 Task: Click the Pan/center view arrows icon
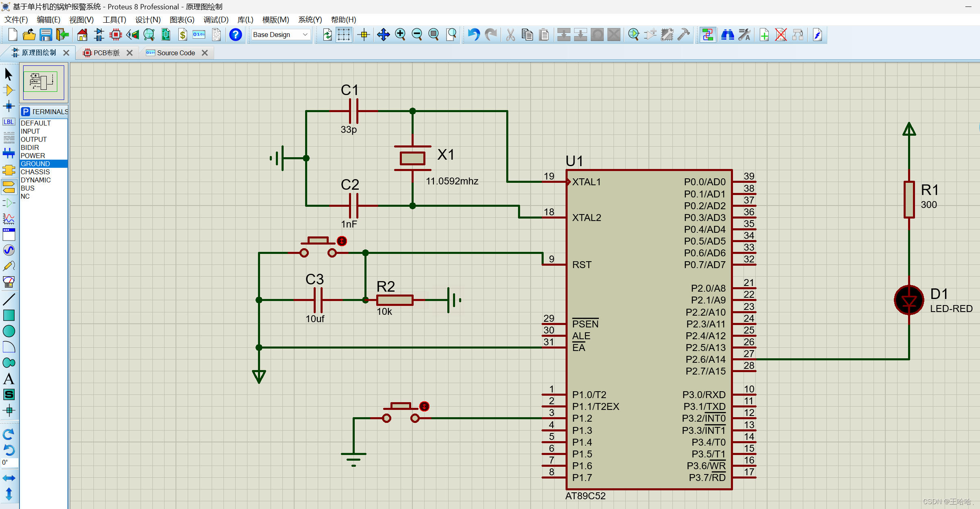pos(384,35)
